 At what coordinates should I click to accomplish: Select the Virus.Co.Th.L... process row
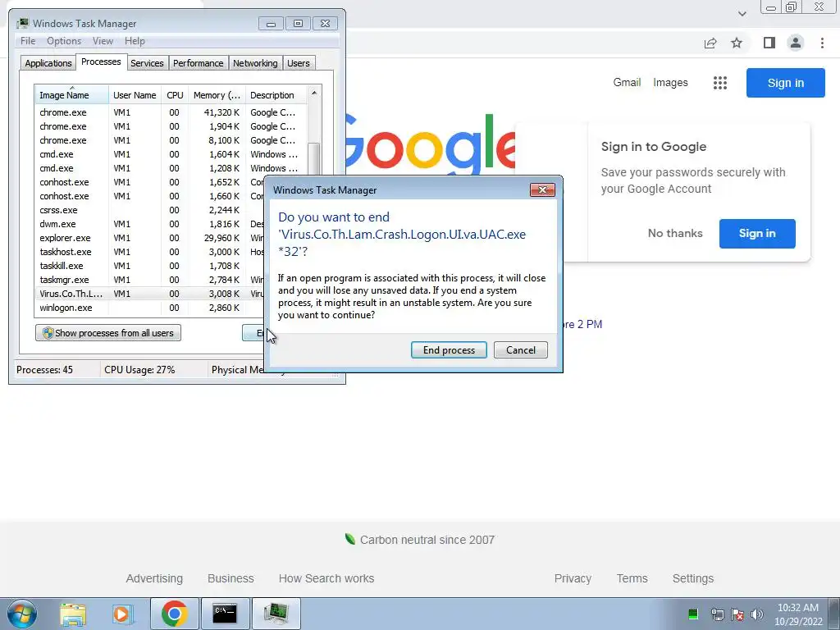150,294
